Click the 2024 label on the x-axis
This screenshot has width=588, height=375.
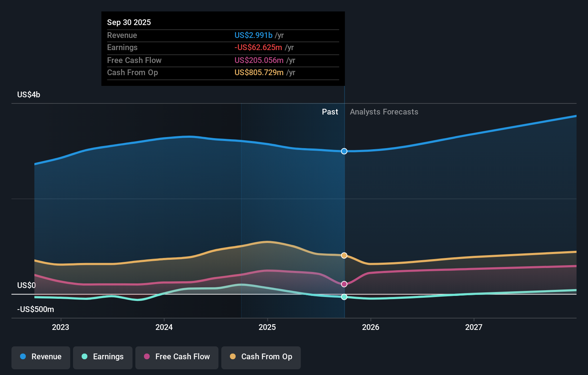point(164,327)
